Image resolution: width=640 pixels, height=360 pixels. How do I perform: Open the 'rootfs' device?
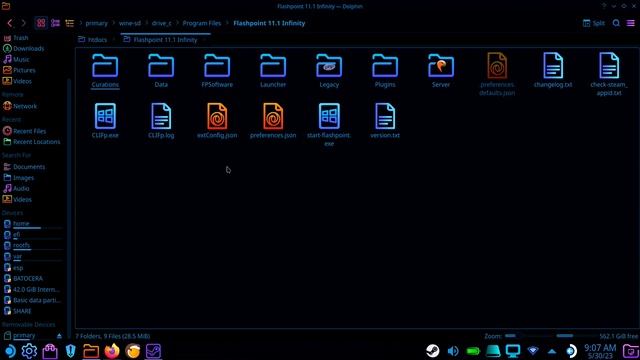coord(33,245)
